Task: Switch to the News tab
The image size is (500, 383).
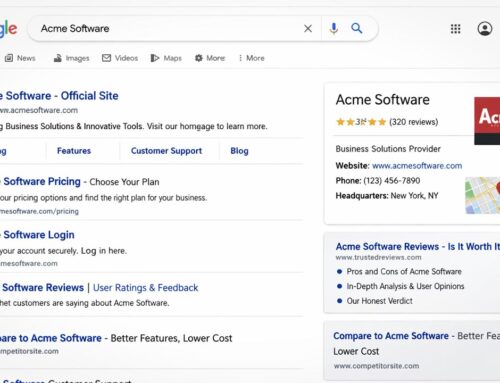Action: tap(20, 58)
